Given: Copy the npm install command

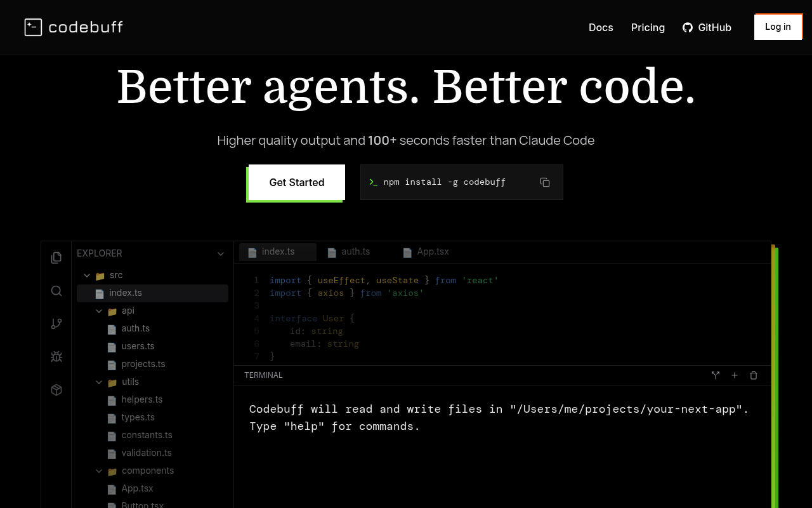Looking at the screenshot, I should (545, 182).
